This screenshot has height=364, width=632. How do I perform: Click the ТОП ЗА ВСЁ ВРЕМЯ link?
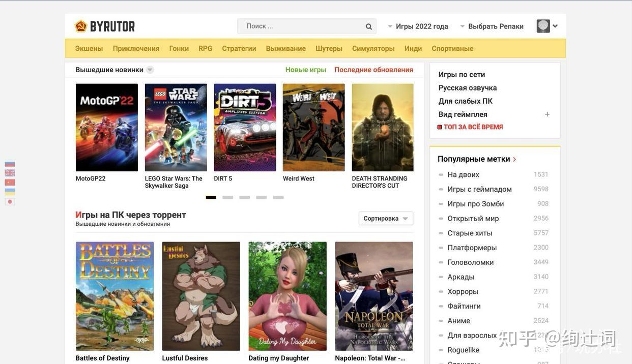[x=473, y=127]
